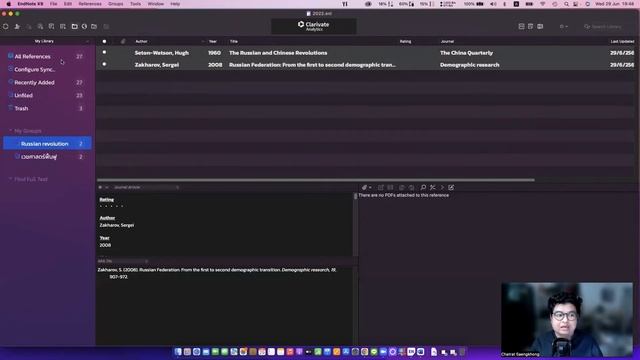Click the first layout icon near the gear
640x360 pixels.
(521, 27)
